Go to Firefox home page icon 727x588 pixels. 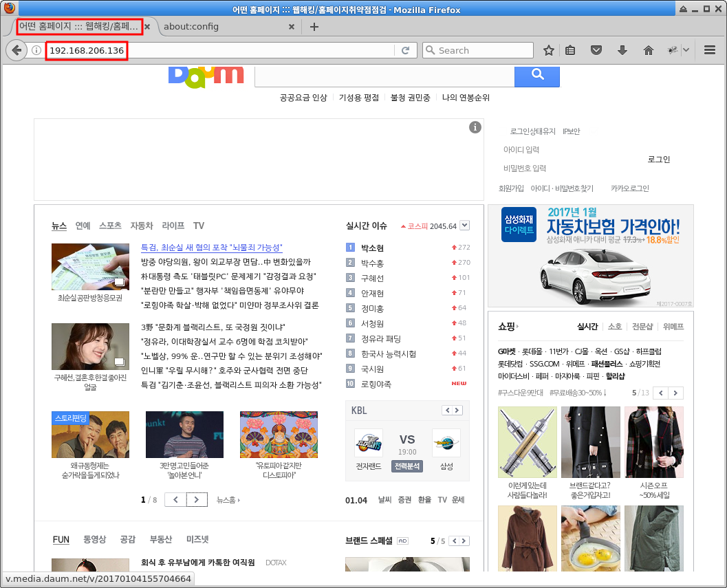[x=648, y=50]
